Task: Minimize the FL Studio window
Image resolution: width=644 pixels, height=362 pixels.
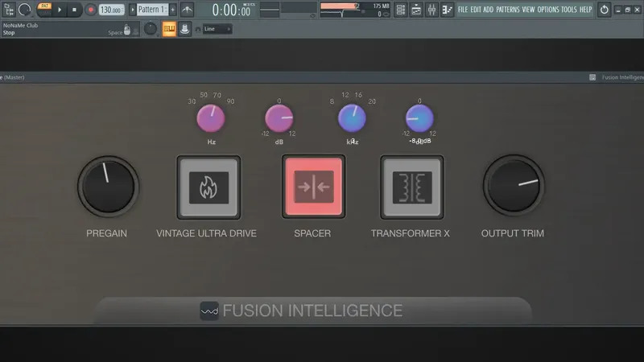Action: click(618, 10)
